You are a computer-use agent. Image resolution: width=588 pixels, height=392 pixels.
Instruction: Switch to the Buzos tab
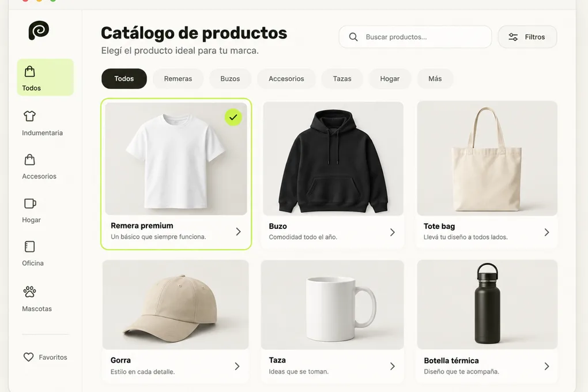[230, 79]
